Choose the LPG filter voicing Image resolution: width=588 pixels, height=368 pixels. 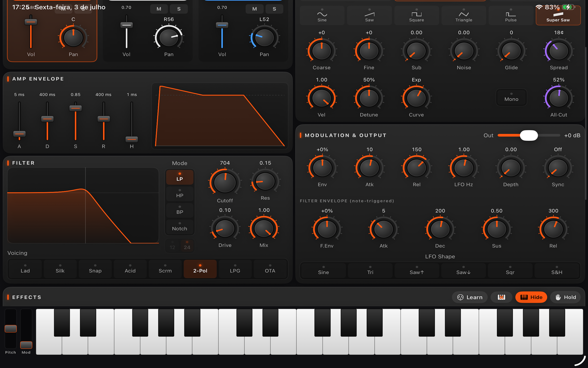coord(235,269)
